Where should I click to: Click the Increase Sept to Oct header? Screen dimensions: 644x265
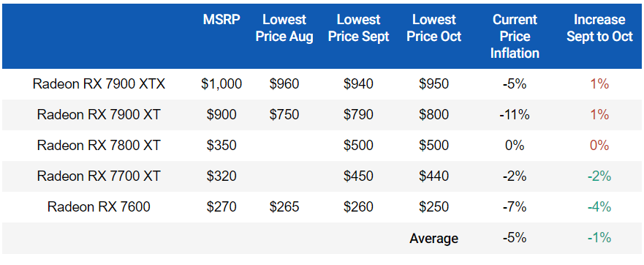click(599, 28)
